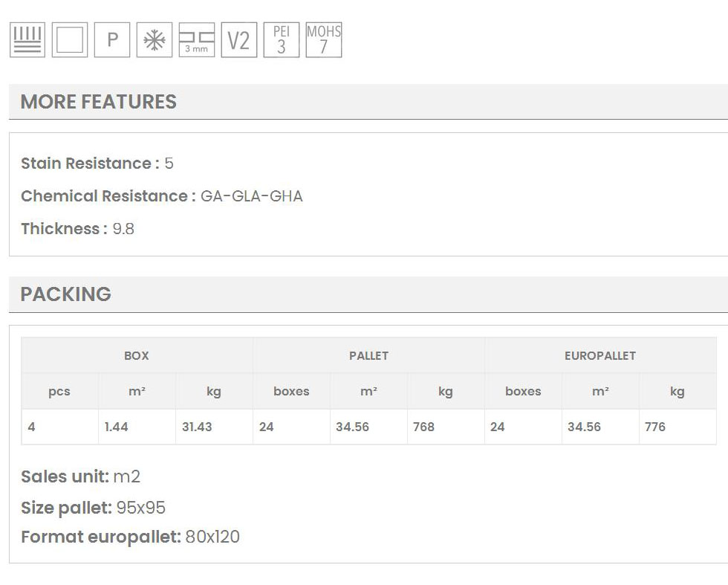Click the Size pallet 95x95 text
The width and height of the screenshot is (728, 585).
[93, 508]
